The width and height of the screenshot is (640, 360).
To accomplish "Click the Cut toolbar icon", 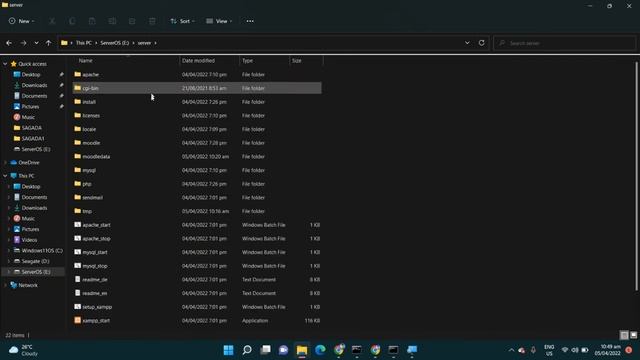I will [52, 21].
